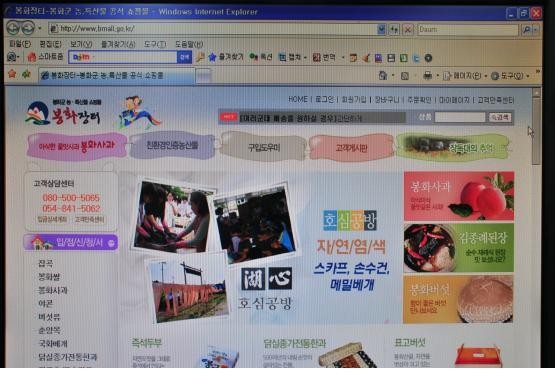Image resolution: width=555 pixels, height=369 pixels.
Task: Open the 도움말(H) menu
Action: click(x=189, y=44)
